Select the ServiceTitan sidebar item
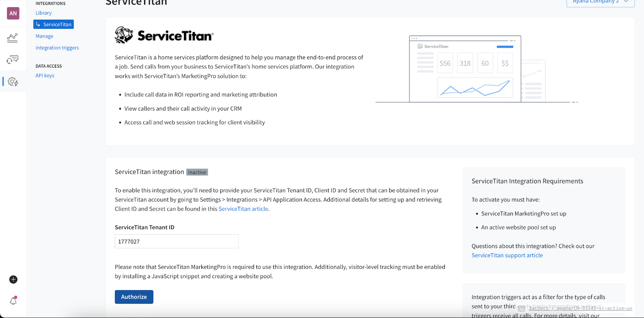 pyautogui.click(x=54, y=25)
